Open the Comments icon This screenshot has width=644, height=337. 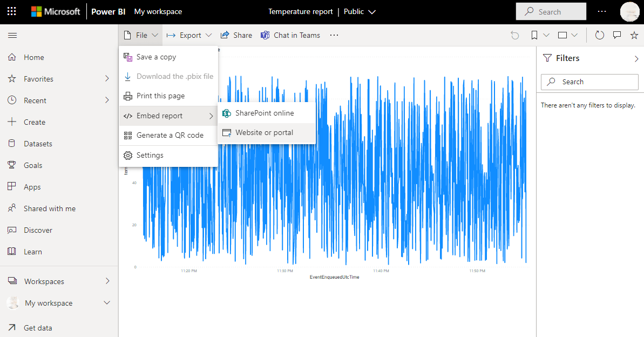tap(616, 35)
